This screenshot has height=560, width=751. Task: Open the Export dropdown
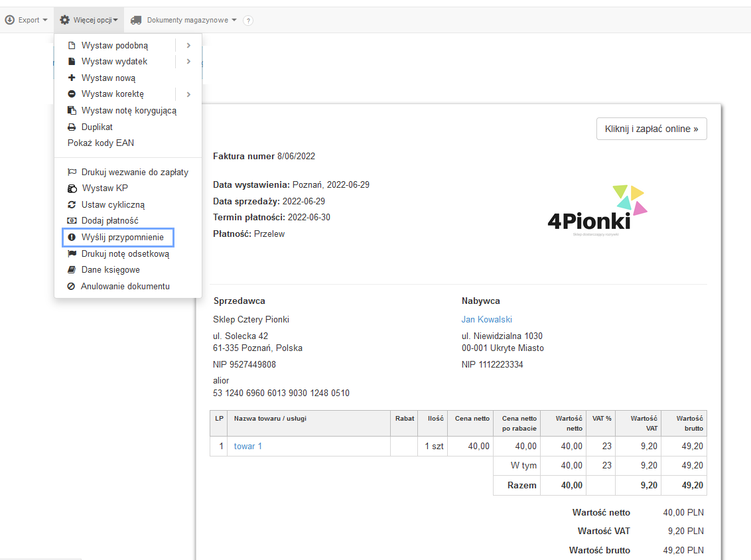click(27, 20)
